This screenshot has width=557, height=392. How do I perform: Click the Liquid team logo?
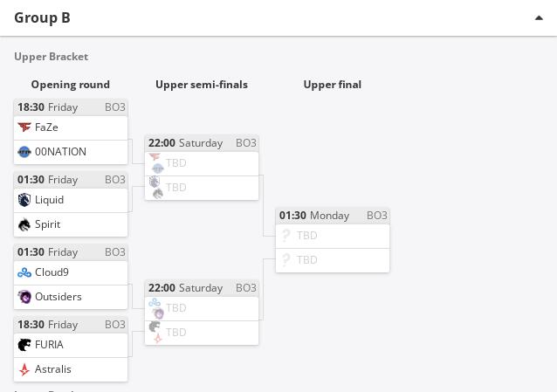pyautogui.click(x=24, y=200)
